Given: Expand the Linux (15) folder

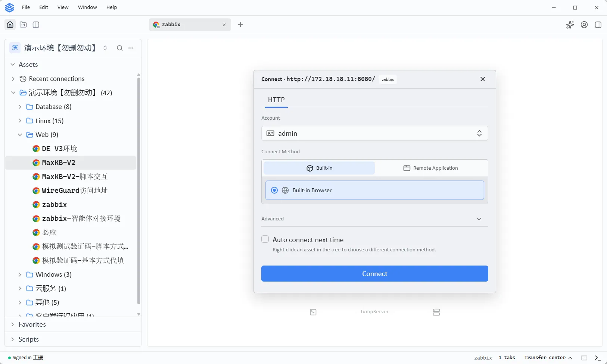Looking at the screenshot, I should 20,121.
